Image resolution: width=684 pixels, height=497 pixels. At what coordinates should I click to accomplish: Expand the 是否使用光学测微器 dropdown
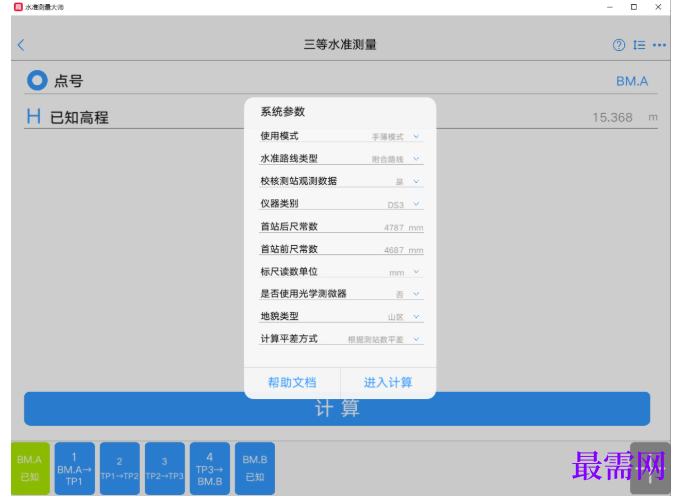tap(416, 294)
